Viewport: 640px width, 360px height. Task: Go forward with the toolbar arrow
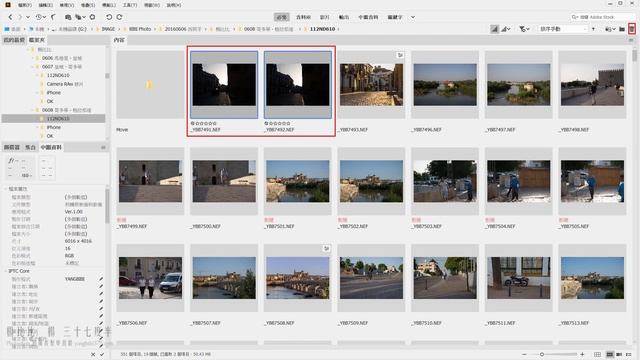[x=20, y=17]
